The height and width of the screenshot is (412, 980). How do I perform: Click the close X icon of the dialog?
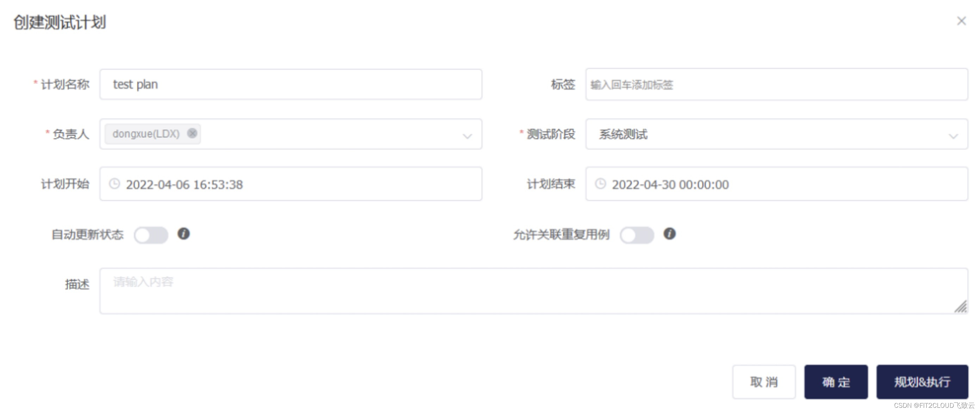point(961,21)
